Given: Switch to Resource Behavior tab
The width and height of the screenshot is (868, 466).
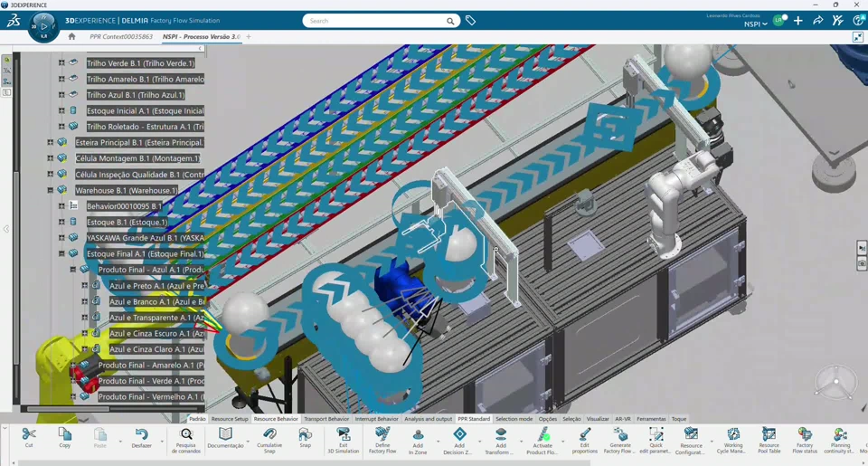Looking at the screenshot, I should click(276, 419).
